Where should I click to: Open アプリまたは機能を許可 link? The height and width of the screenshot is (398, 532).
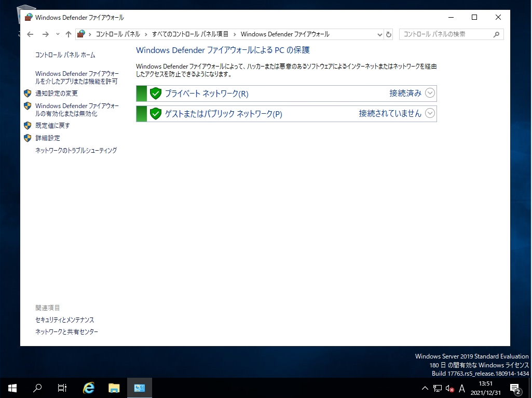[x=77, y=77]
